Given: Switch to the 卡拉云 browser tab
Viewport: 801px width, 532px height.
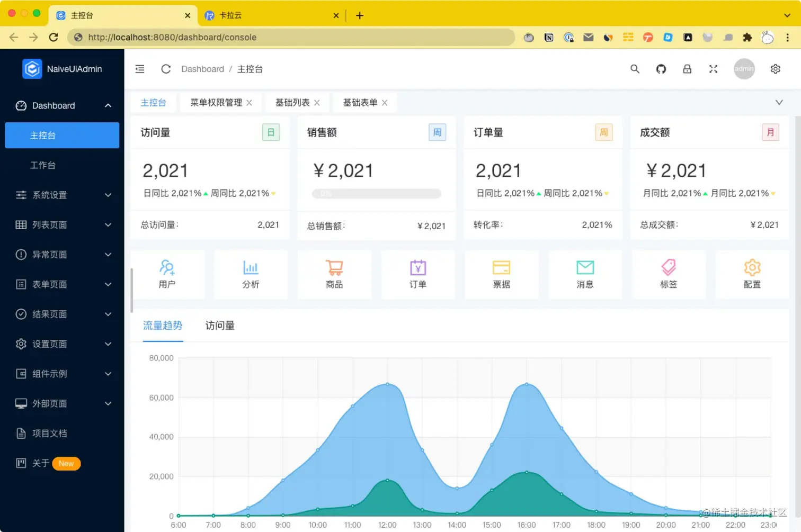Looking at the screenshot, I should [271, 15].
